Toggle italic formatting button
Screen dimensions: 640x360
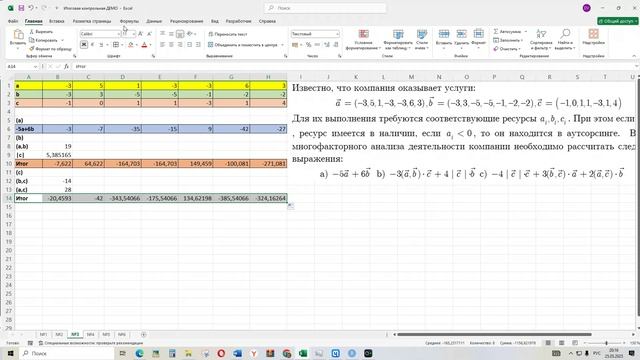click(93, 44)
